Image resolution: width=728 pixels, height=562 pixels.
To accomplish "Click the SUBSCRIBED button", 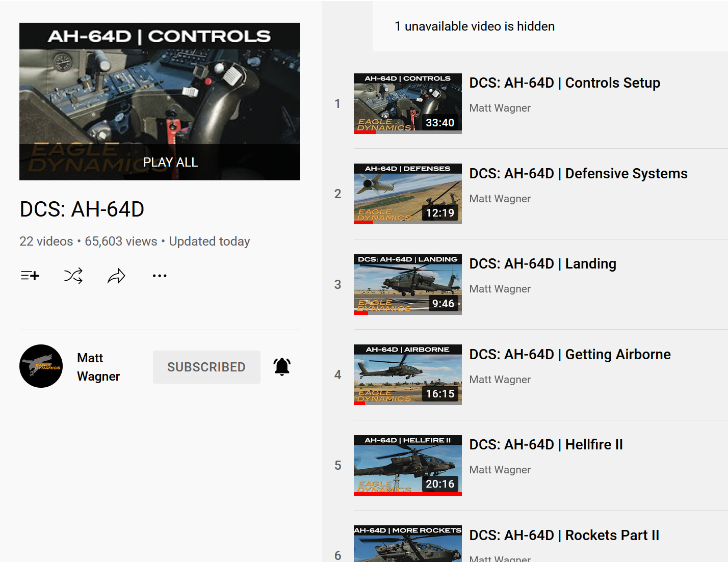I will point(206,367).
